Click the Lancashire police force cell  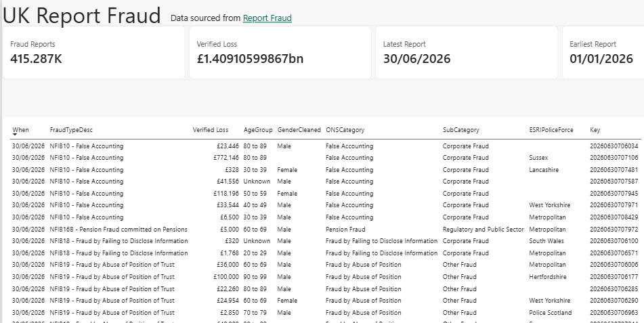(x=544, y=170)
